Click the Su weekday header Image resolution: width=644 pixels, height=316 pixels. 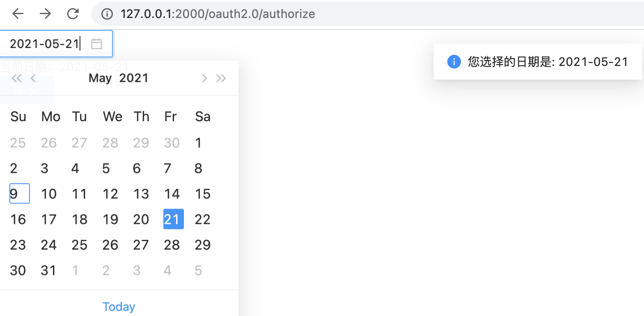point(18,117)
